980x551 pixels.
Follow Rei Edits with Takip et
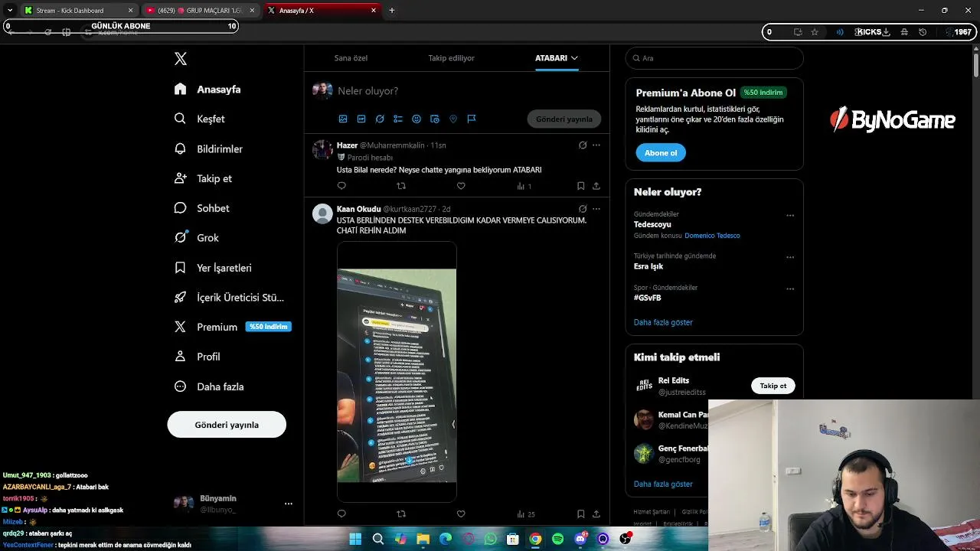coord(773,386)
